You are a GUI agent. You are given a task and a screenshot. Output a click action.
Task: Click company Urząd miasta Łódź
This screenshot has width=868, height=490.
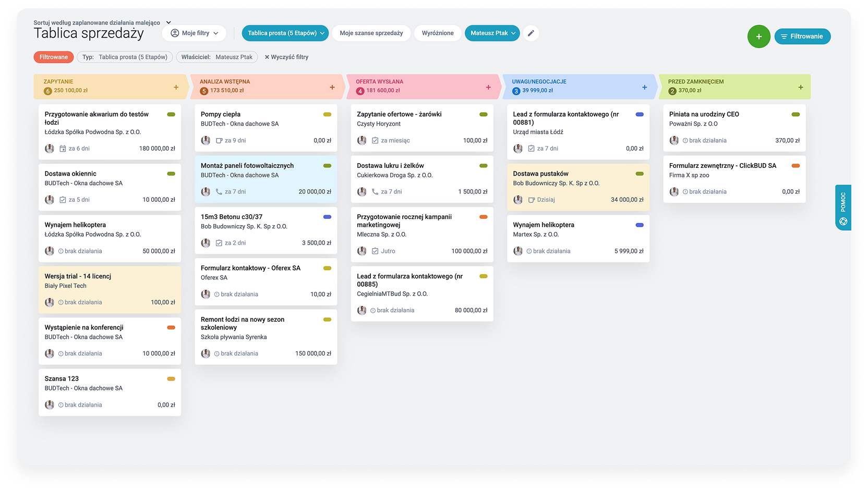point(538,132)
